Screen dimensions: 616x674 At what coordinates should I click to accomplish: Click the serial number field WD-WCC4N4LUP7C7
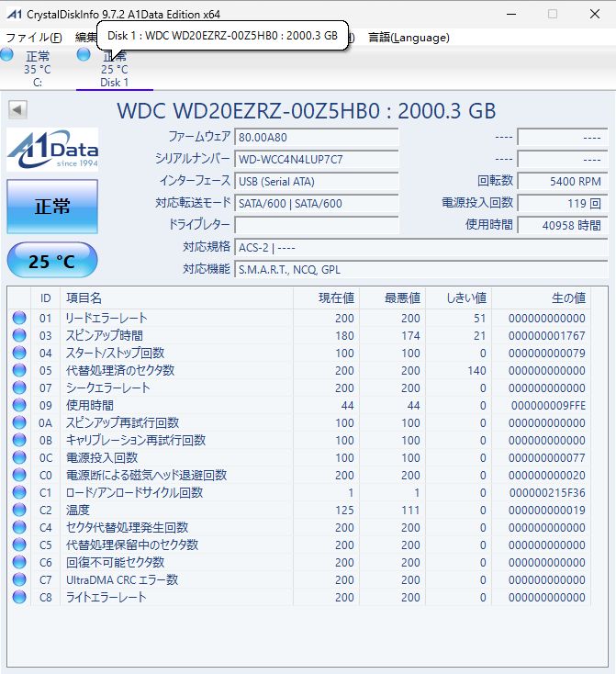pos(317,159)
